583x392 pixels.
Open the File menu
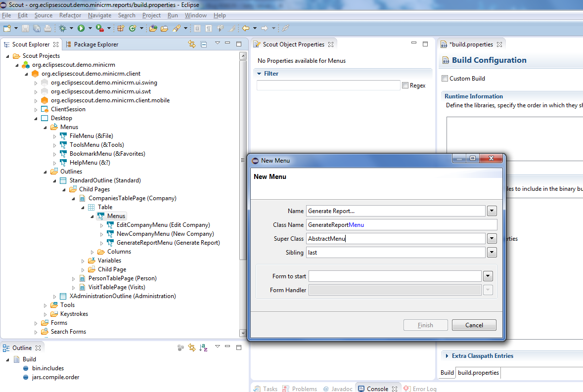coord(6,15)
